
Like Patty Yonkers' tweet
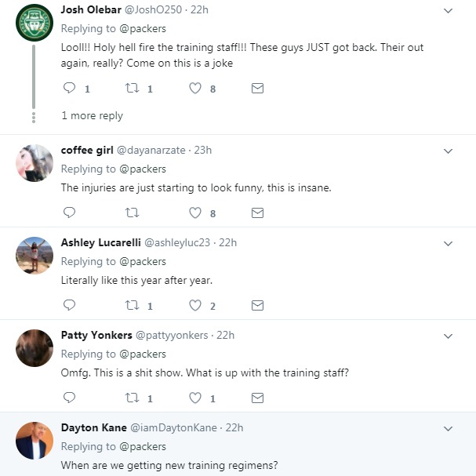[195, 398]
